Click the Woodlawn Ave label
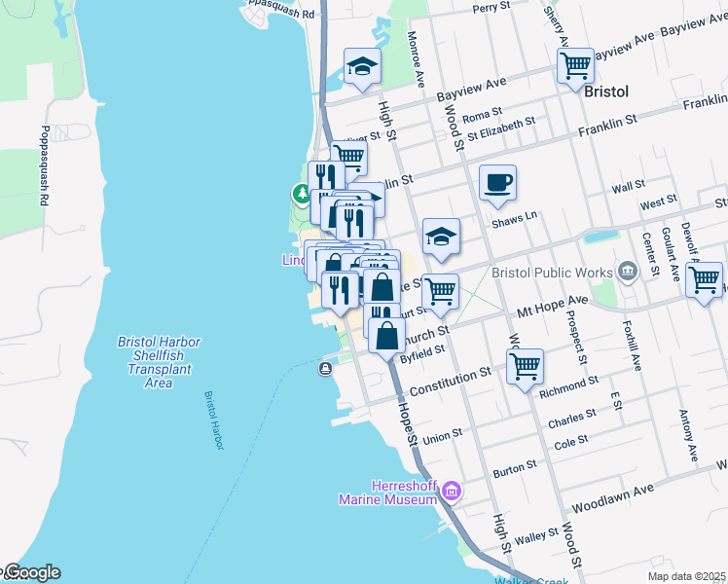728x584 pixels. [x=613, y=498]
